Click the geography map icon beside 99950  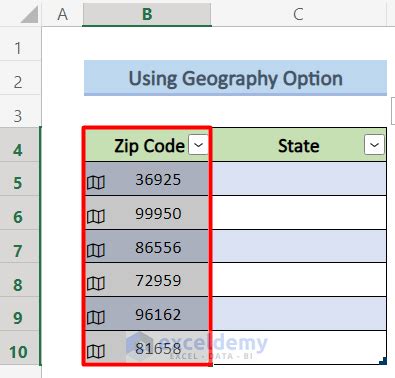96,217
